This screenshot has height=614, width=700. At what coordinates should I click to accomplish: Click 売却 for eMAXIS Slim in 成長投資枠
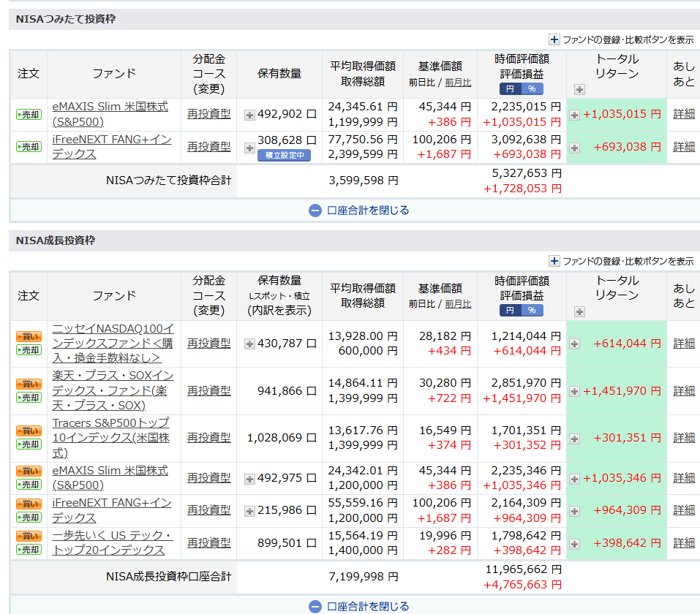tap(29, 485)
